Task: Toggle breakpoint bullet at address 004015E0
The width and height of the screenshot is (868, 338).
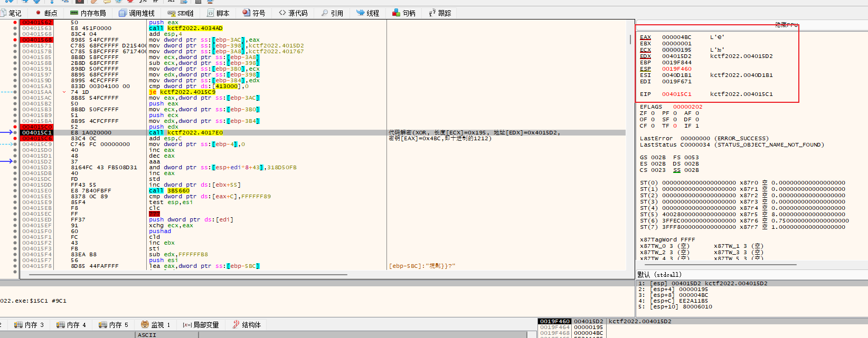Action: 15,191
